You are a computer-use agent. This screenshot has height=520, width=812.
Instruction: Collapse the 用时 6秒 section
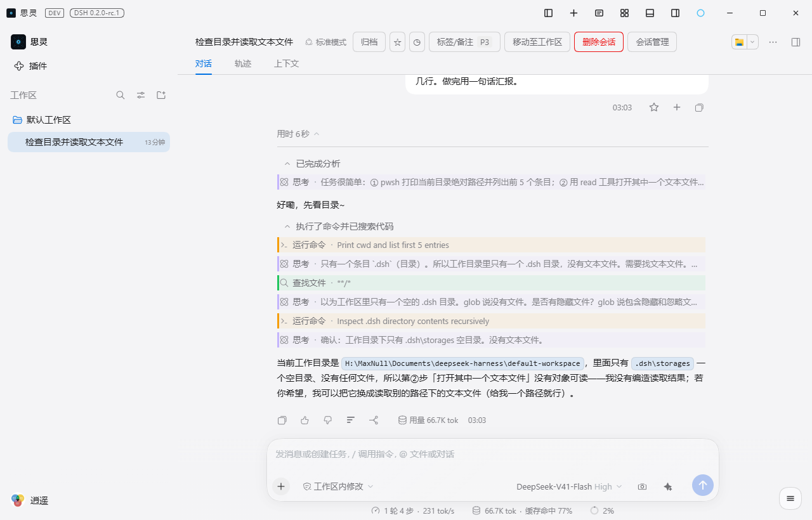click(298, 134)
